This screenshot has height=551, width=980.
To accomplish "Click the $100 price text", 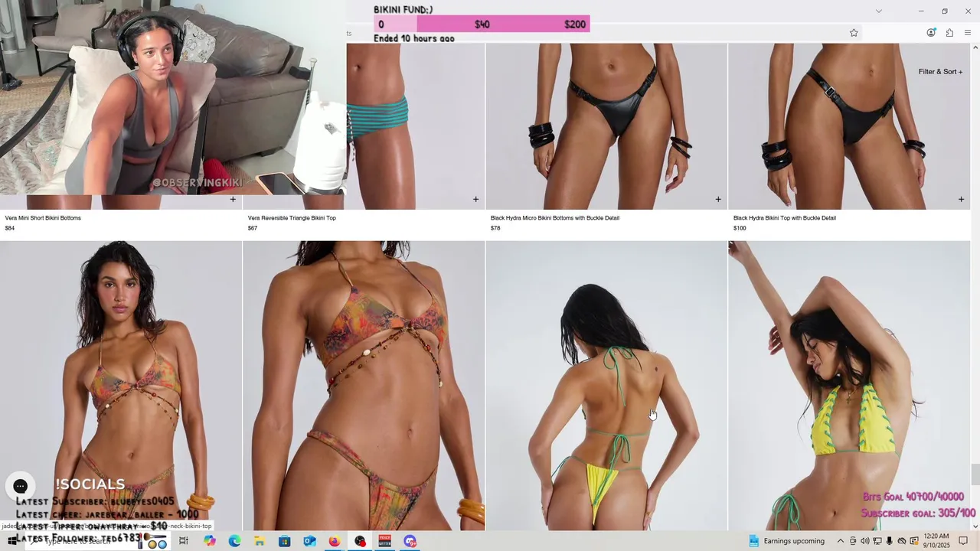I will [740, 228].
